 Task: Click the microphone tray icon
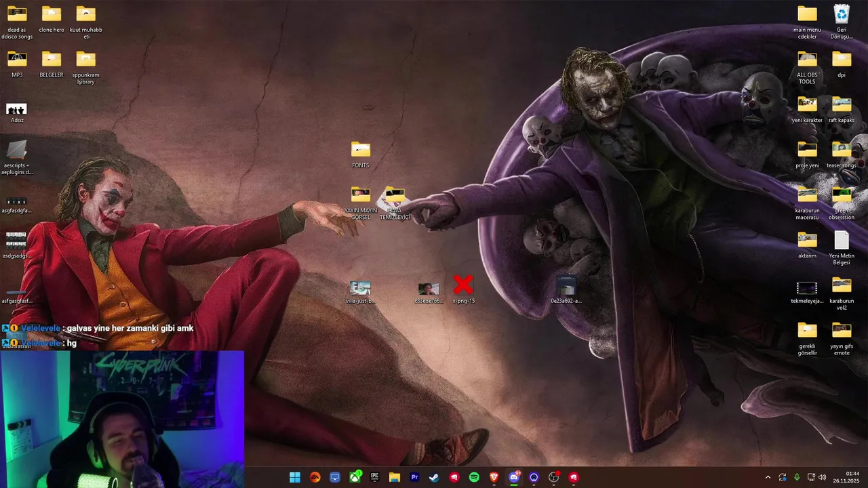(x=797, y=477)
